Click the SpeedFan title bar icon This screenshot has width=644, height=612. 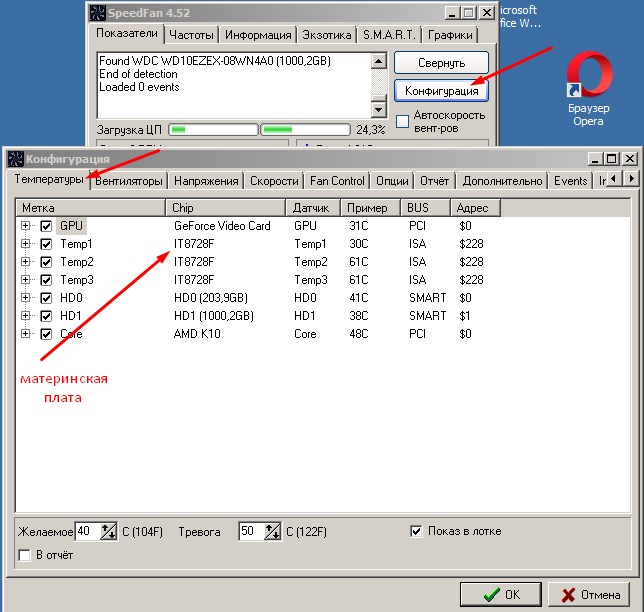pos(98,13)
